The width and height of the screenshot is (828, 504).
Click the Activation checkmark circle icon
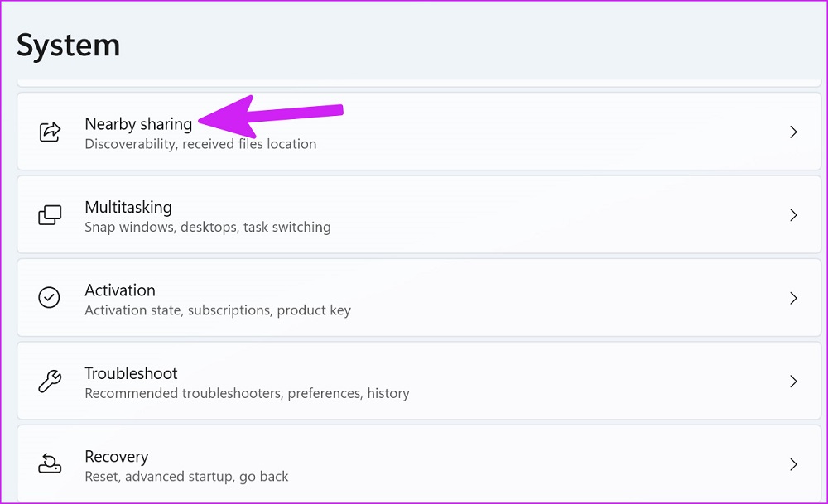pyautogui.click(x=50, y=298)
